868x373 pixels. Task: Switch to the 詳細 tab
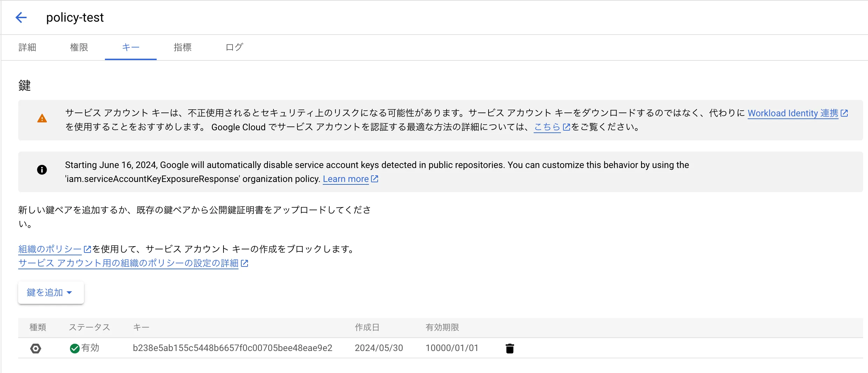tap(27, 47)
